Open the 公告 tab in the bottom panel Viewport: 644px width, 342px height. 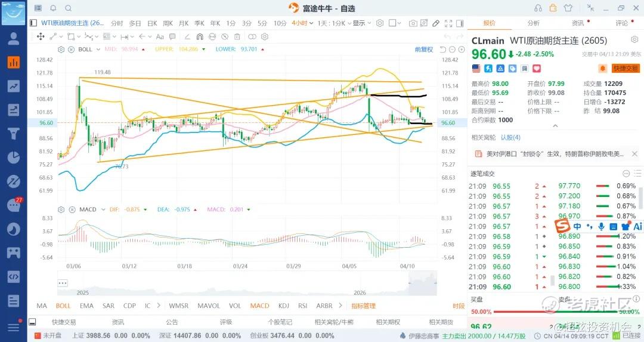[x=172, y=322]
